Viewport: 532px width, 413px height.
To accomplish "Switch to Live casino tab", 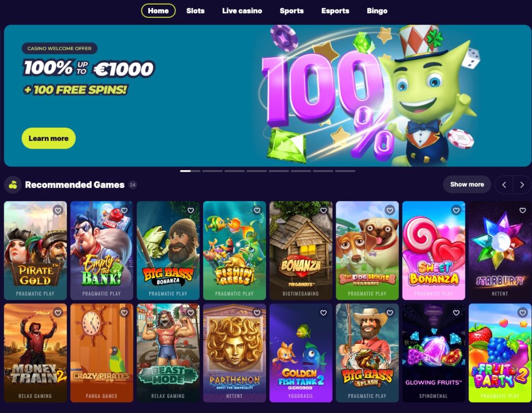I will [x=242, y=11].
